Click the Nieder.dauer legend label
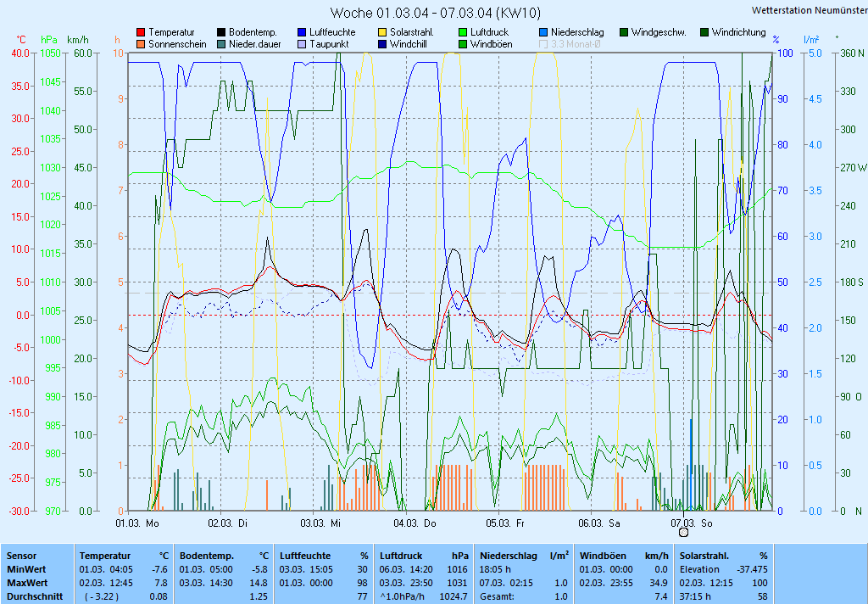The width and height of the screenshot is (868, 604). pyautogui.click(x=255, y=44)
